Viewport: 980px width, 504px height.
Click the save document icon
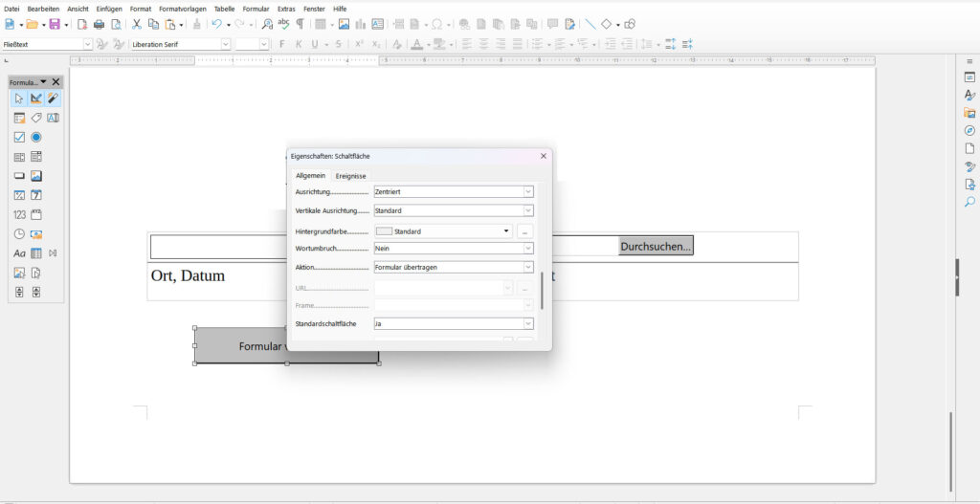55,24
